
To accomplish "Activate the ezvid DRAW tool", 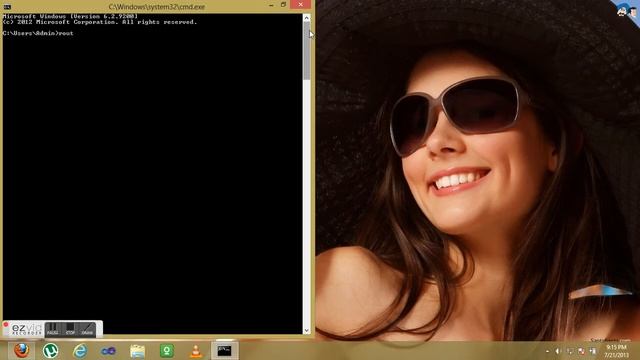I will click(x=87, y=329).
